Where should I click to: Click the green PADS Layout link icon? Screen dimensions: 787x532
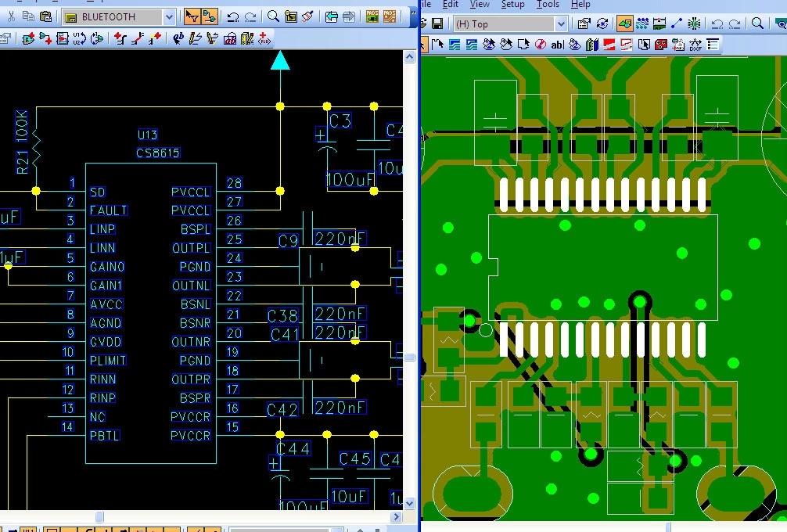tap(371, 16)
